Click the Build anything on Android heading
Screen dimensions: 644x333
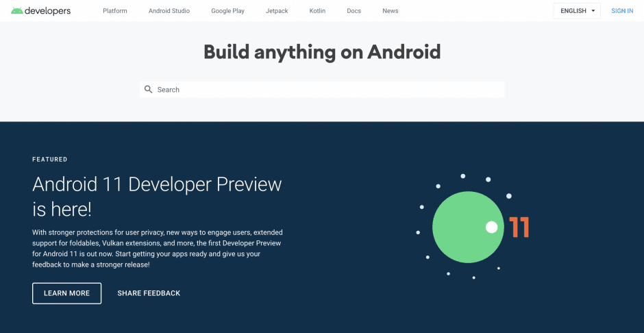pos(322,52)
